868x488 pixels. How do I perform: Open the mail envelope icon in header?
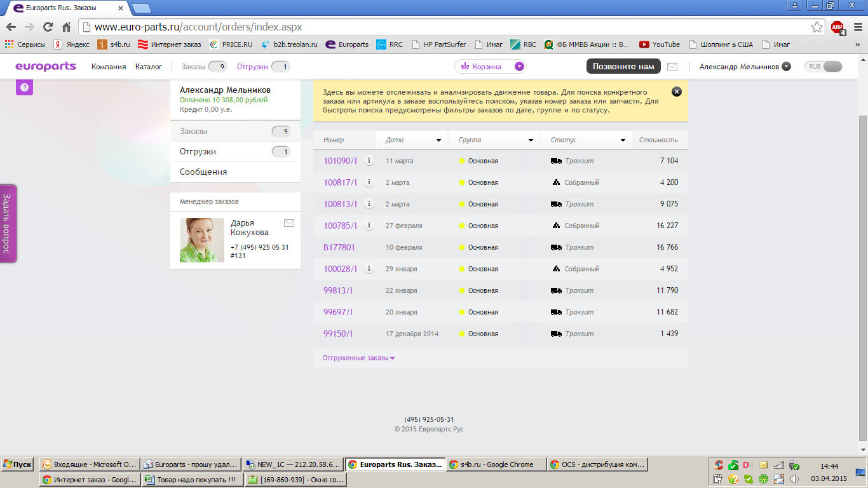coord(672,67)
